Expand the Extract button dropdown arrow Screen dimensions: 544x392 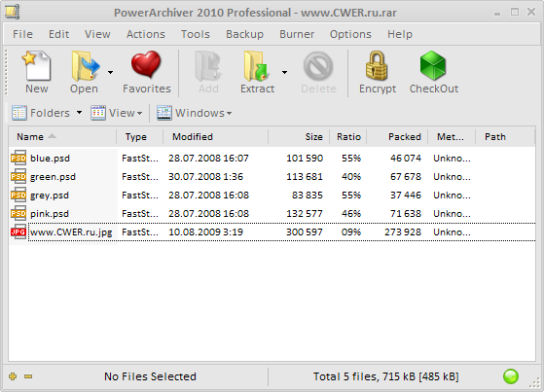[284, 72]
